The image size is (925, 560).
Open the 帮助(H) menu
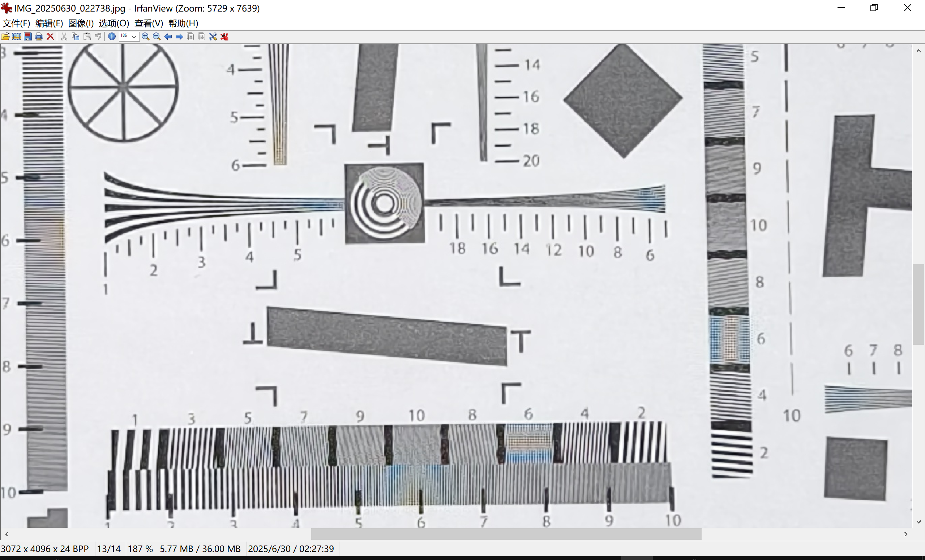(x=183, y=23)
